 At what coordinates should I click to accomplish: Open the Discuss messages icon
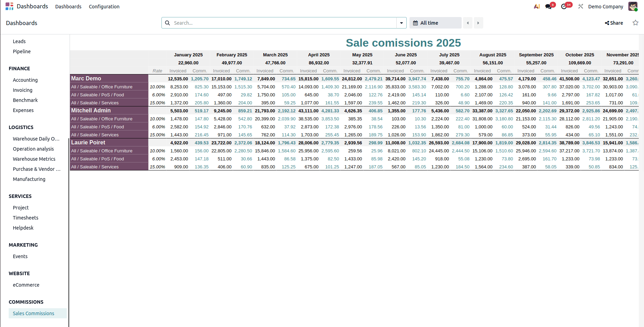548,6
